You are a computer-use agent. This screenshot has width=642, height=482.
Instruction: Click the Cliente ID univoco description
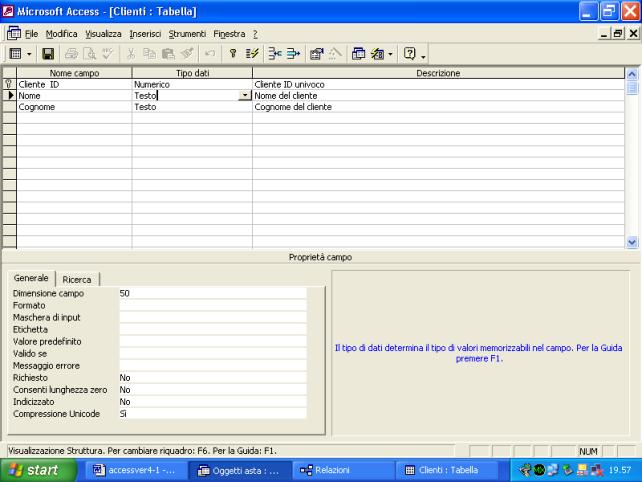tap(439, 84)
